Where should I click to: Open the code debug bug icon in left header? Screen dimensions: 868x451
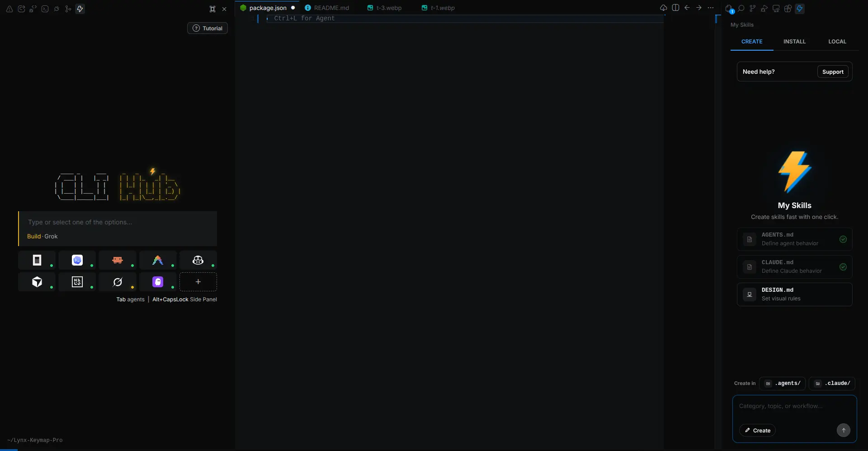coord(33,9)
